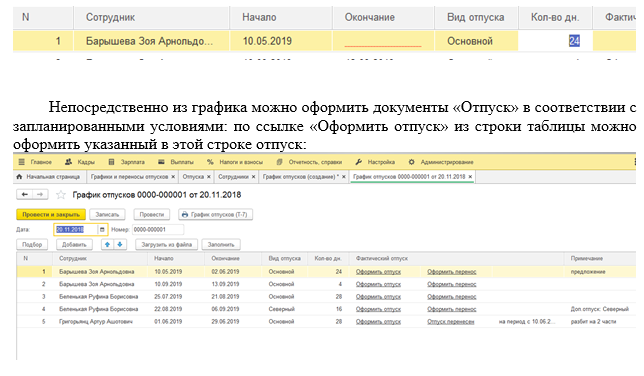This screenshot has height=376, width=644.
Task: Click into the Дата input field
Action: click(76, 230)
